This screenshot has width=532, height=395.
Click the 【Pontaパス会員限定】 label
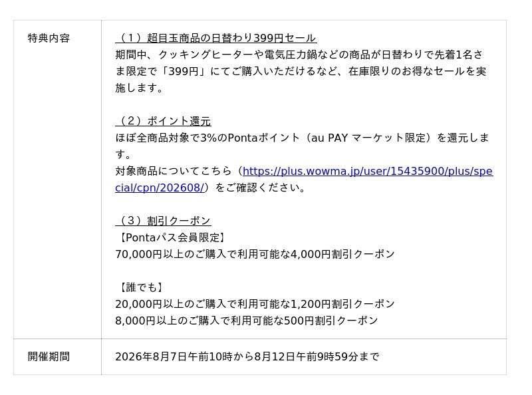[170, 237]
